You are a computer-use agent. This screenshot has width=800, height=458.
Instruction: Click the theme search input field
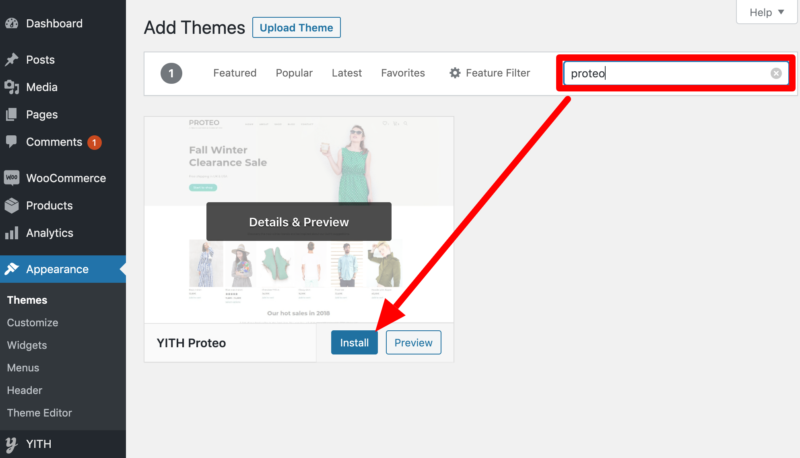click(x=667, y=73)
